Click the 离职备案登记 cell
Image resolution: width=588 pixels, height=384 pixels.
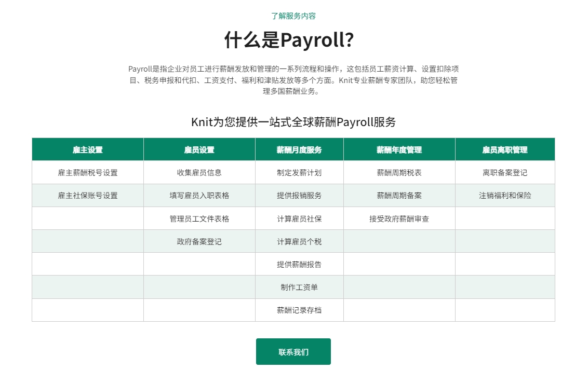tap(505, 173)
